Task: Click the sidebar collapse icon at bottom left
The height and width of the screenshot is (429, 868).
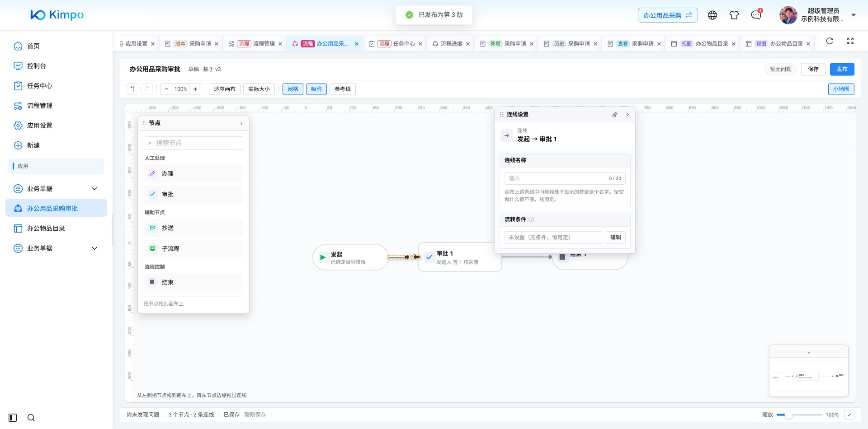Action: click(13, 418)
